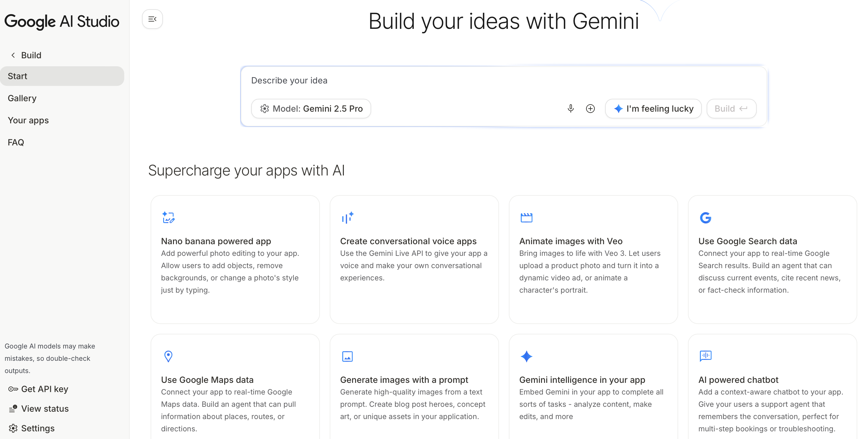Type in the Describe your idea field
The height and width of the screenshot is (439, 868).
pyautogui.click(x=404, y=80)
